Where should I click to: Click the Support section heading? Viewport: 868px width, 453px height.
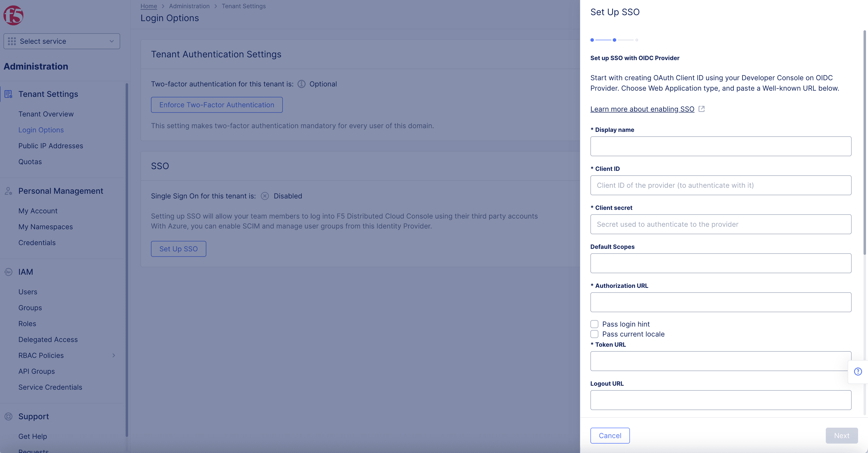[33, 416]
